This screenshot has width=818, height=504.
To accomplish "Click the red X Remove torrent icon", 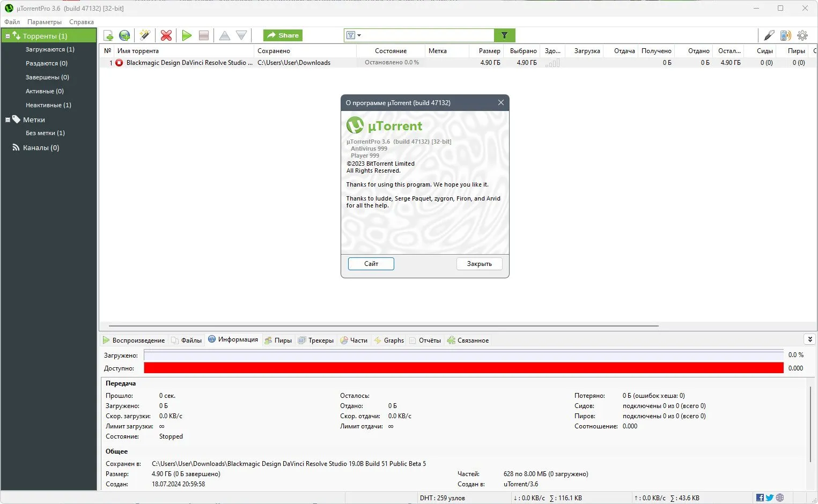I will point(166,35).
